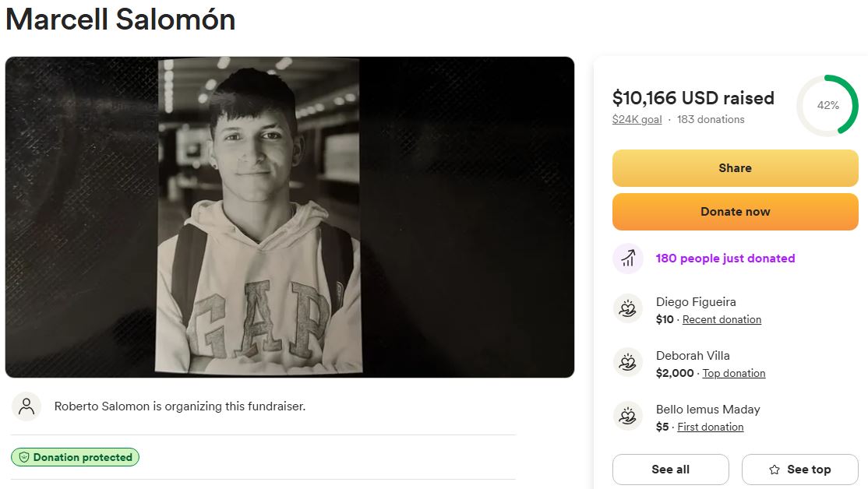868x489 pixels.
Task: Click the organizer profile avatar icon
Action: [26, 406]
